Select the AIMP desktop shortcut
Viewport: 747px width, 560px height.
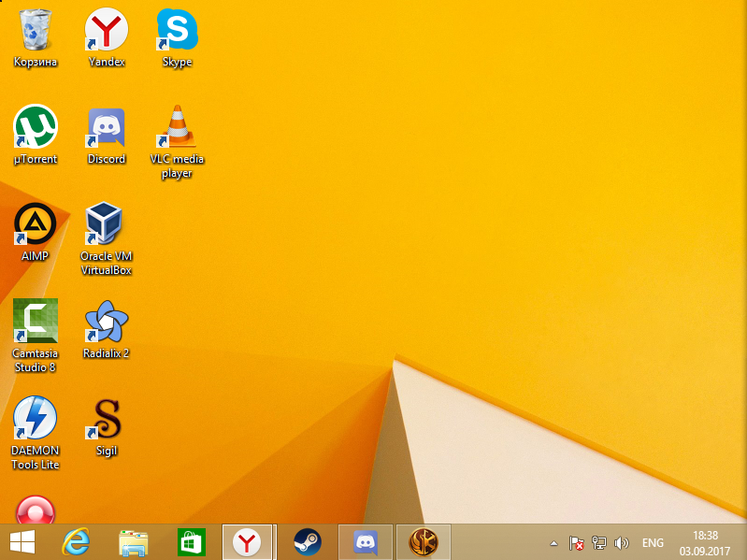36,224
